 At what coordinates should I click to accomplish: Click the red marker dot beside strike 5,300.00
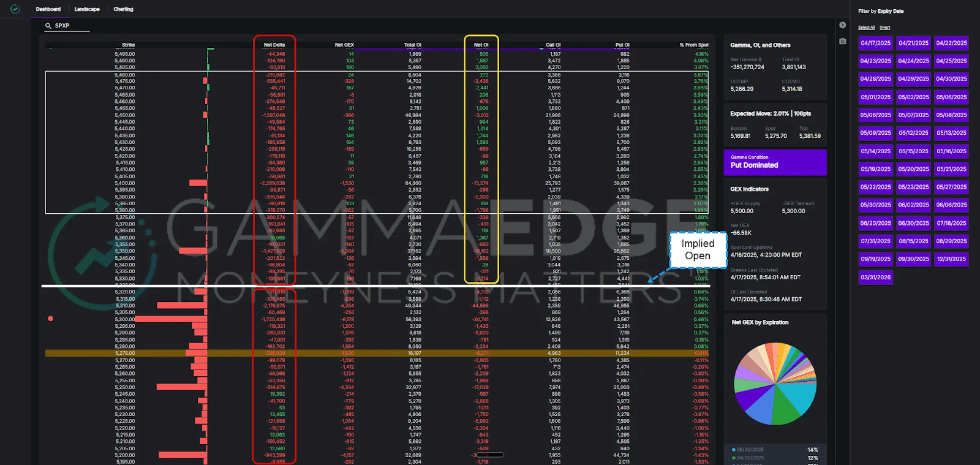[x=50, y=319]
